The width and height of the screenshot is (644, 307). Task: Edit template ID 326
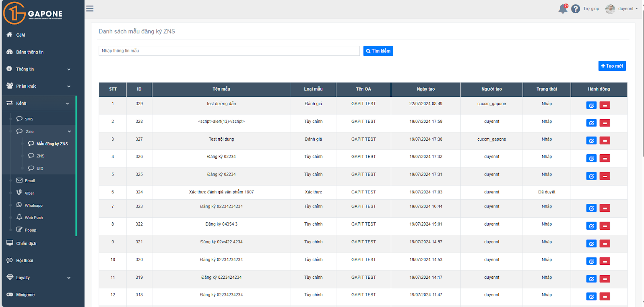(x=591, y=158)
